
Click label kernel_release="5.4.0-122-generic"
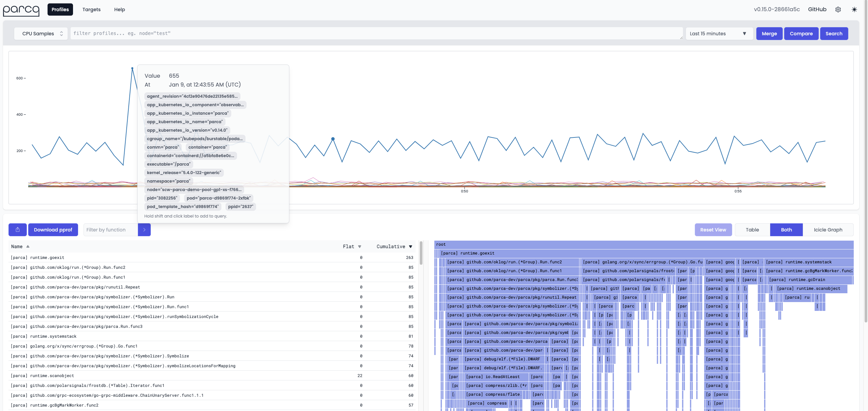point(184,173)
